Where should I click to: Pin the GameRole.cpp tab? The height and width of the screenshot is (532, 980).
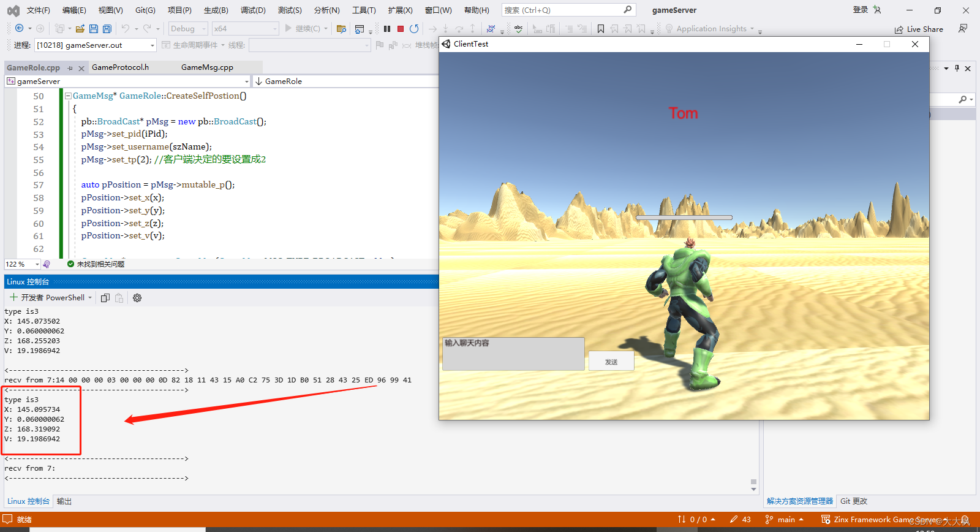70,68
